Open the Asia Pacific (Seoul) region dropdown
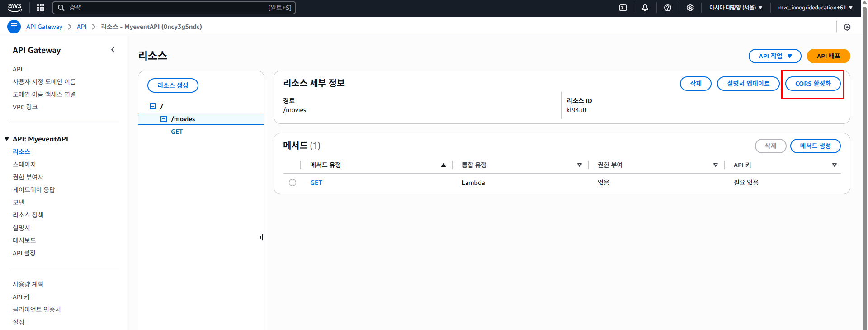868x330 pixels. 736,8
